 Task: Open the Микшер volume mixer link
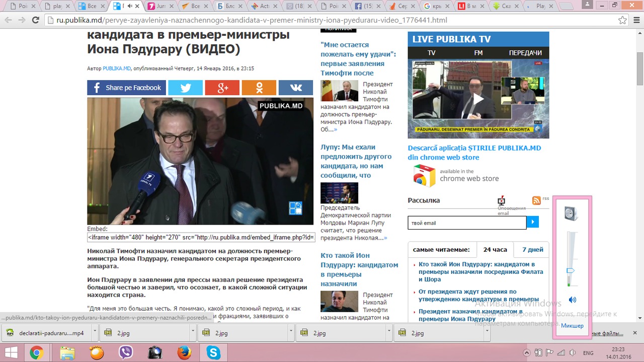click(572, 325)
